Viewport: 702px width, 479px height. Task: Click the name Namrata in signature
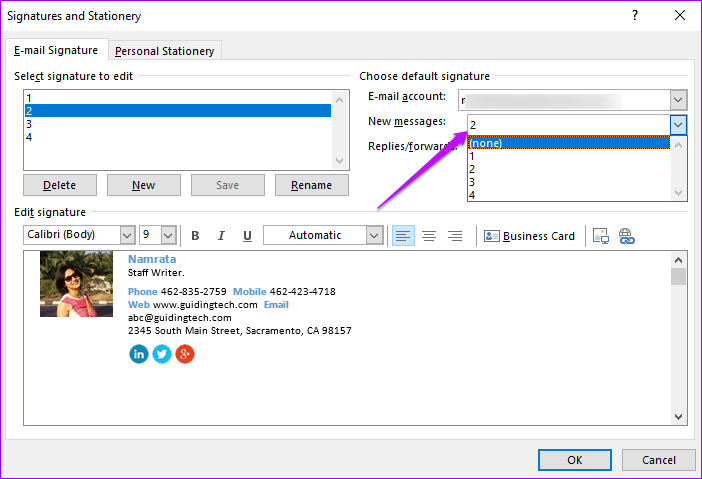click(x=152, y=259)
